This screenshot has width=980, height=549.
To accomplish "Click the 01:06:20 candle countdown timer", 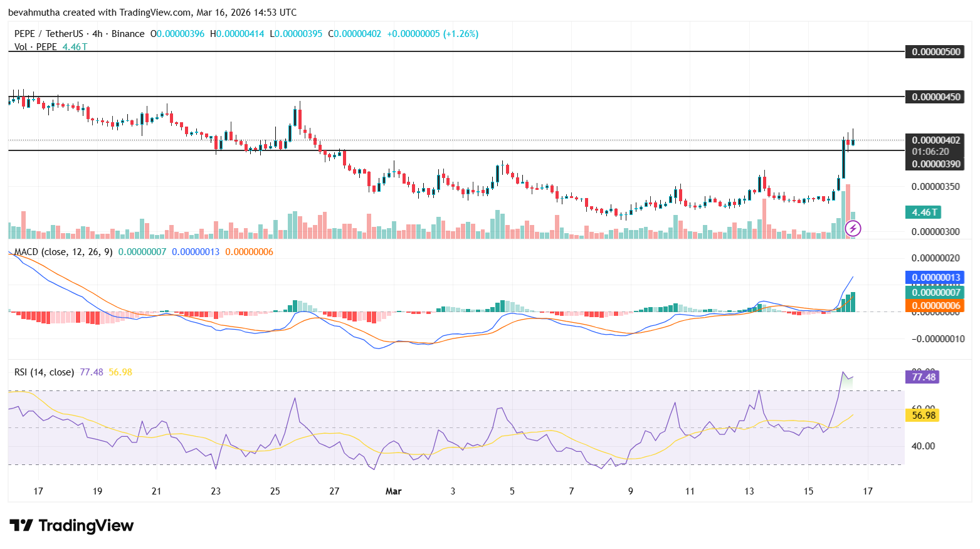I will pos(930,151).
